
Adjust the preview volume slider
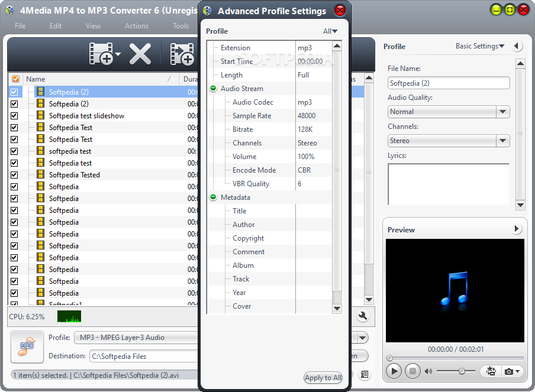462,371
